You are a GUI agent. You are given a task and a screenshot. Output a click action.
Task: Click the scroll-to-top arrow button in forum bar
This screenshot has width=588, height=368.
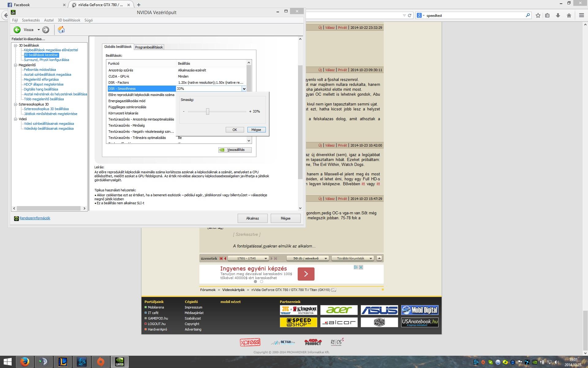tap(379, 258)
